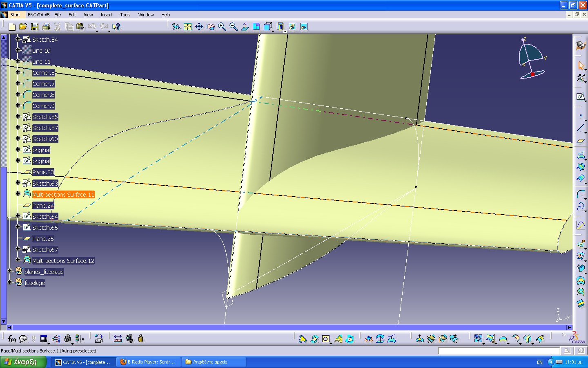The width and height of the screenshot is (588, 368).
Task: Click the What's This help icon
Action: [116, 27]
